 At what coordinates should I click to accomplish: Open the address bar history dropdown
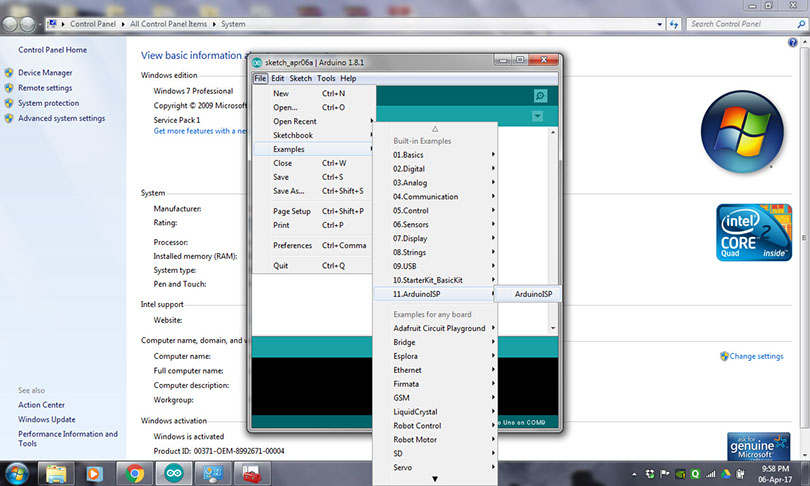coord(659,24)
